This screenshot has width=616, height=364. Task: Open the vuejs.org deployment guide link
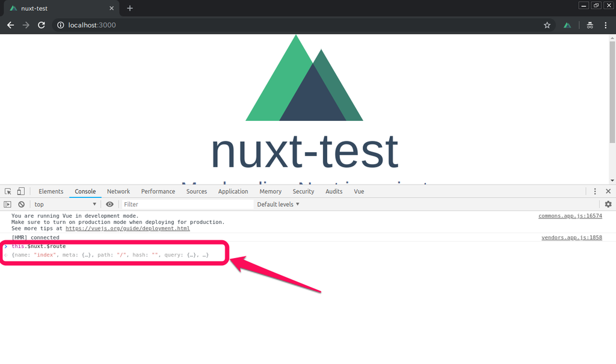pyautogui.click(x=128, y=229)
